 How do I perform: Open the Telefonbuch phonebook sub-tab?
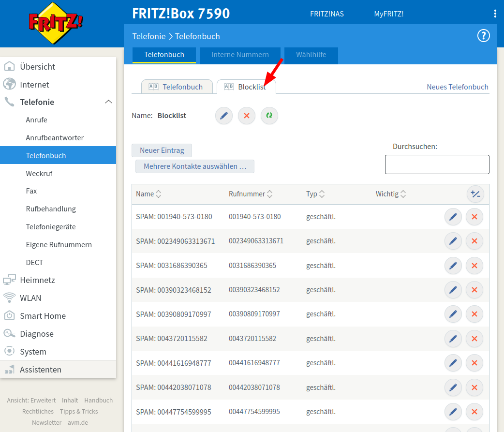coord(177,87)
